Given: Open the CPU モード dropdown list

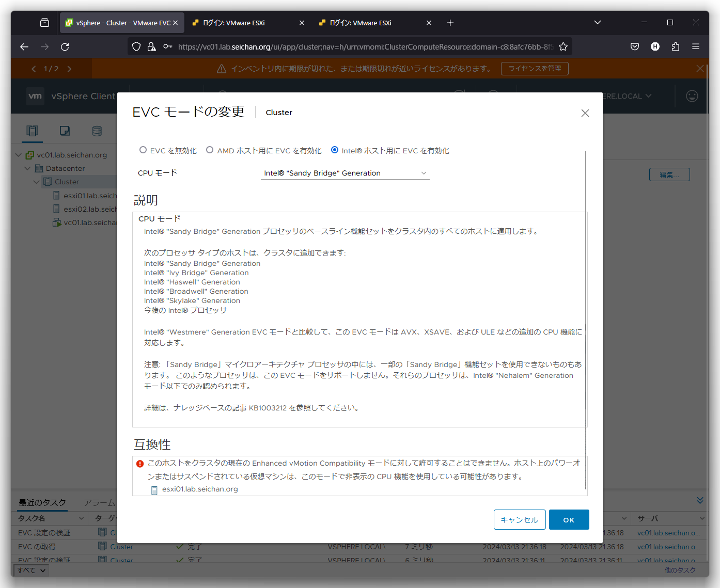Looking at the screenshot, I should pyautogui.click(x=345, y=173).
